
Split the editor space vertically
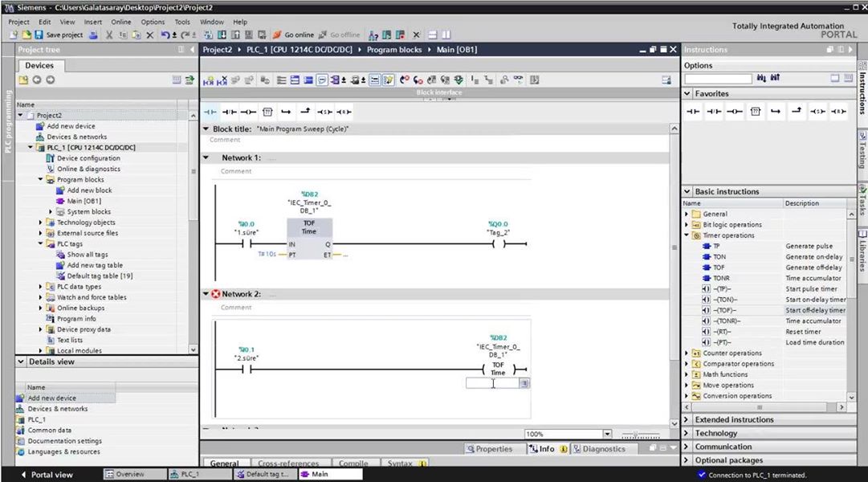coord(446,35)
